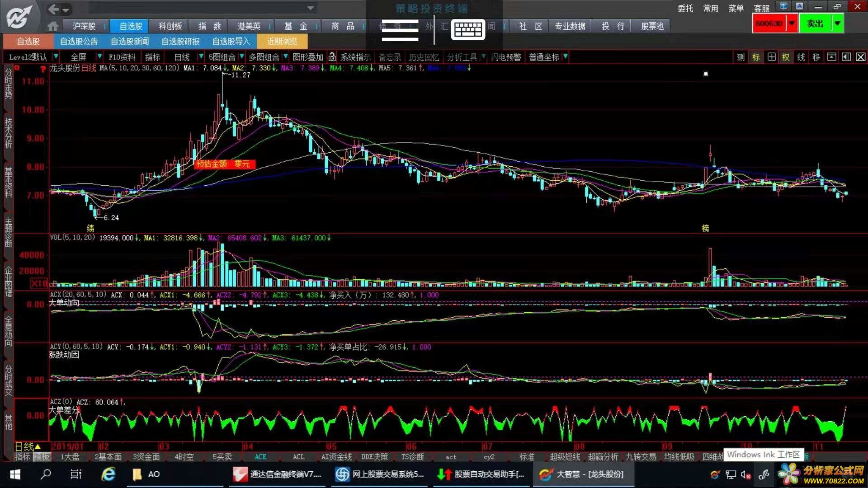The image size is (868, 488).
Task: Click the red 预估金额 零元 label
Action: pos(224,164)
